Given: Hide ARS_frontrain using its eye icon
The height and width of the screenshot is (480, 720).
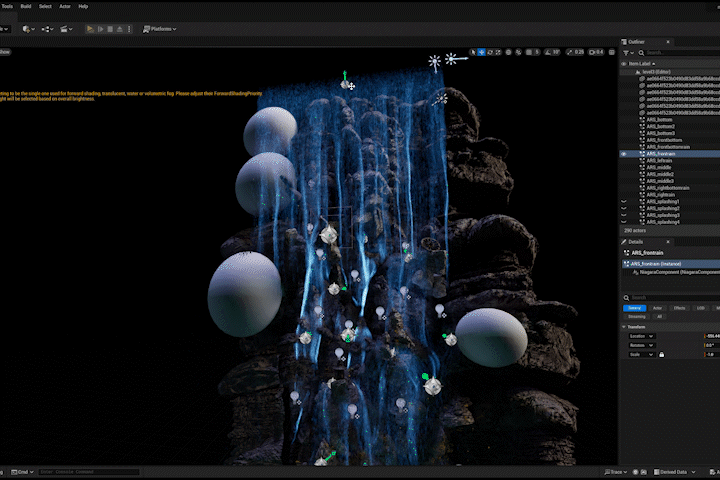Looking at the screenshot, I should click(624, 154).
